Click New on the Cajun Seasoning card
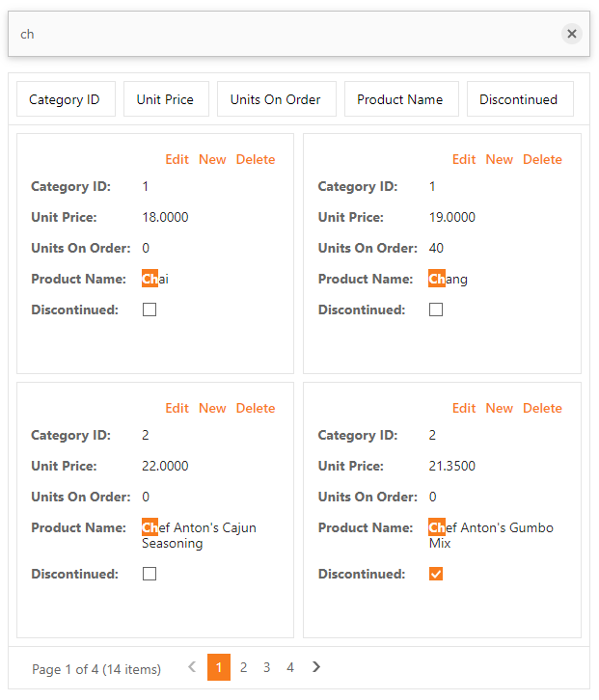The image size is (599, 700). [x=212, y=408]
